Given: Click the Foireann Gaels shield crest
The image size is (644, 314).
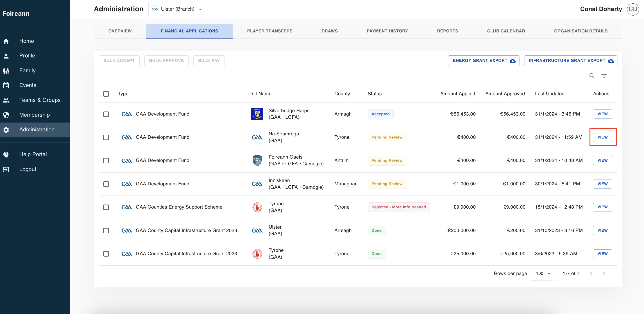Looking at the screenshot, I should (x=257, y=161).
